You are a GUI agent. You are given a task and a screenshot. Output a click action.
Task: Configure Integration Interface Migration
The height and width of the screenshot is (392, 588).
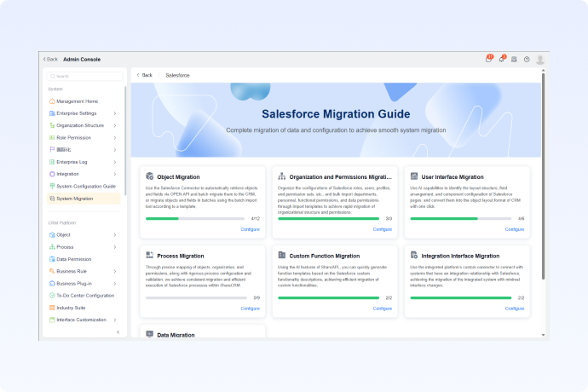tap(515, 308)
